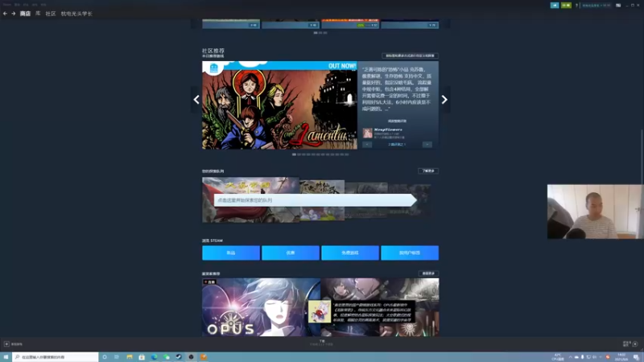Viewport: 644px width, 362px height.
Task: Open the reviewer avatar beside the Lamentum review
Action: [x=368, y=133]
